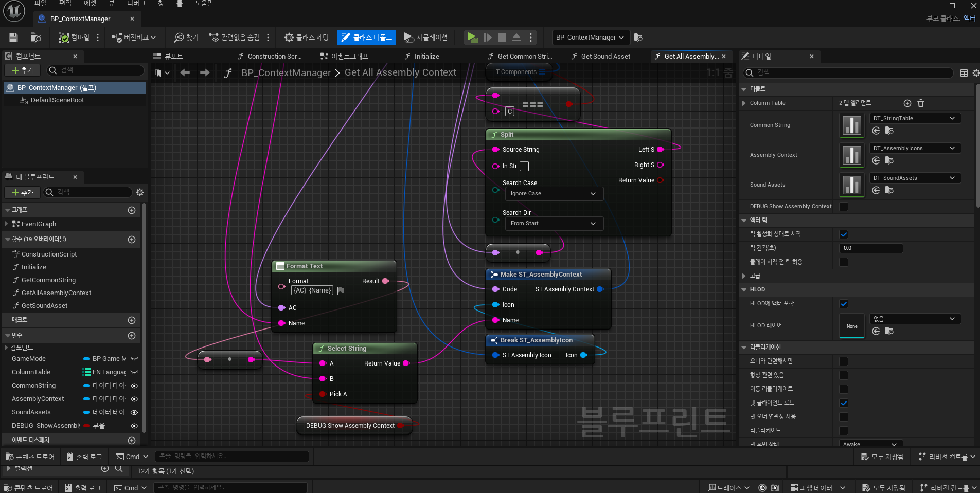
Task: Add element to Column Table map
Action: (907, 103)
